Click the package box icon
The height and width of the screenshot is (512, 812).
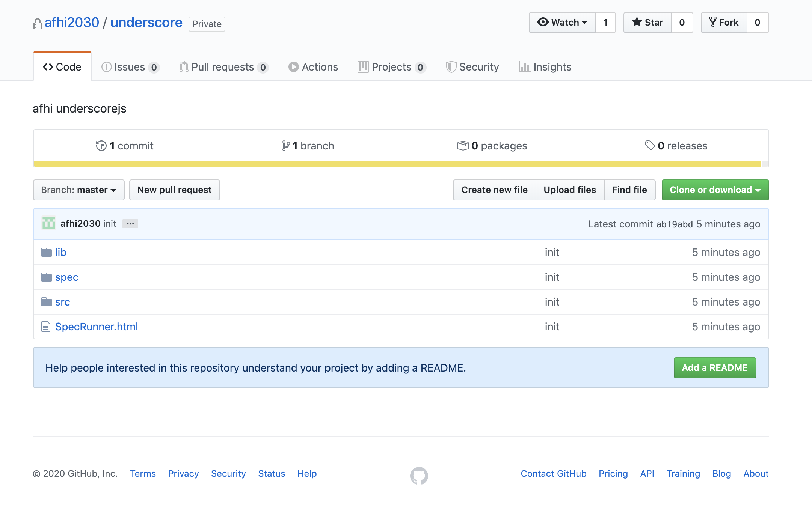tap(463, 146)
